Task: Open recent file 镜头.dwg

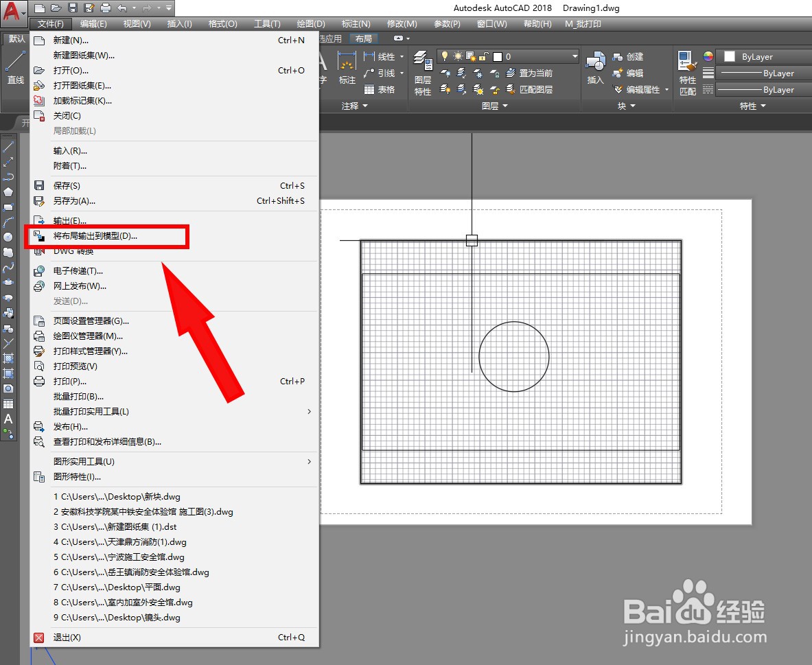Action: (x=174, y=618)
